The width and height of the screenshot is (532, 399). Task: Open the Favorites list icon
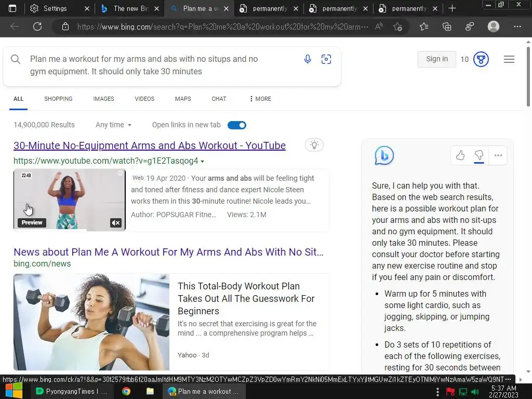pyautogui.click(x=424, y=26)
